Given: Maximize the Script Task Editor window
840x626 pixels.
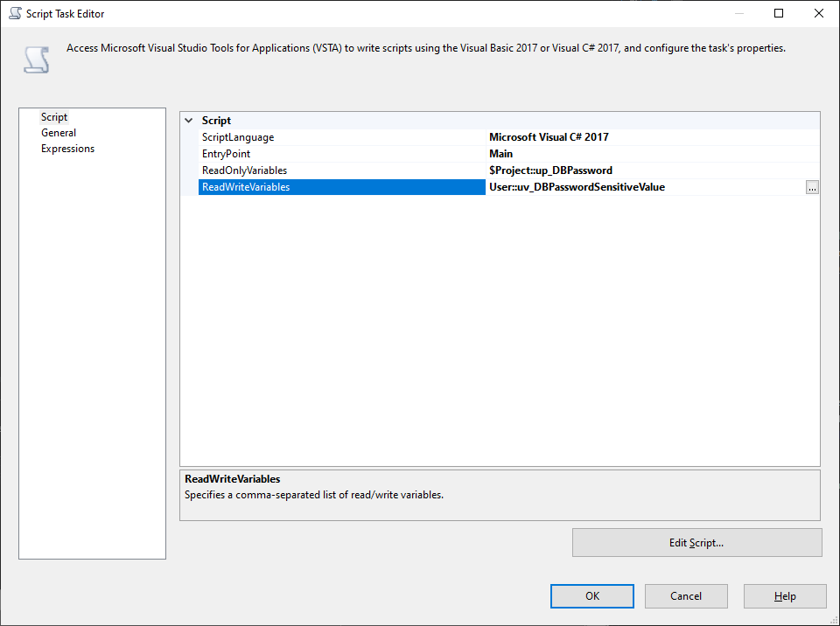Looking at the screenshot, I should 779,13.
